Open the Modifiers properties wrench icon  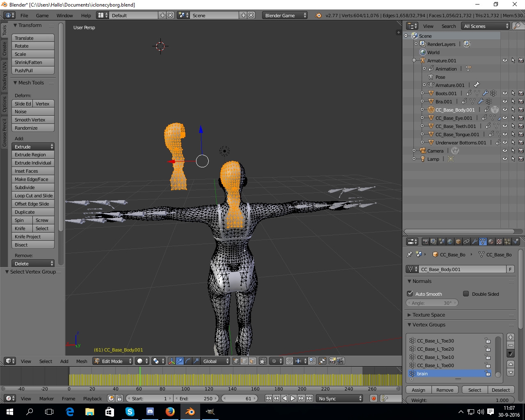coord(475,242)
